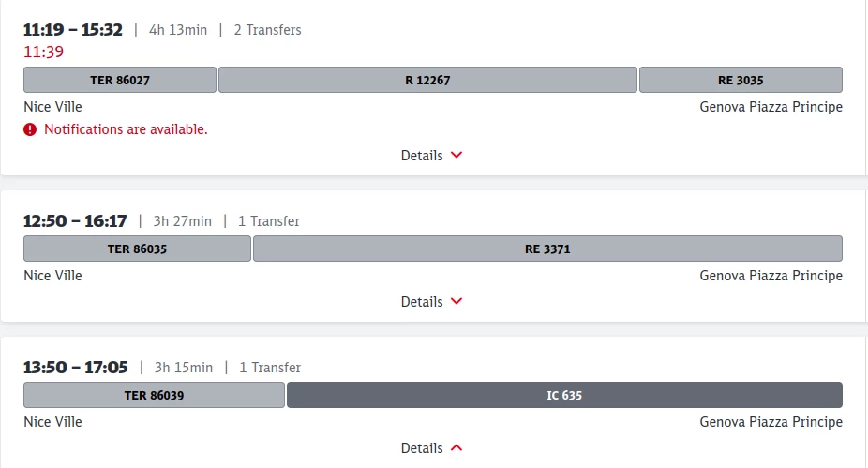Select the TER 86027 train segment
This screenshot has height=468, width=868.
click(x=120, y=80)
